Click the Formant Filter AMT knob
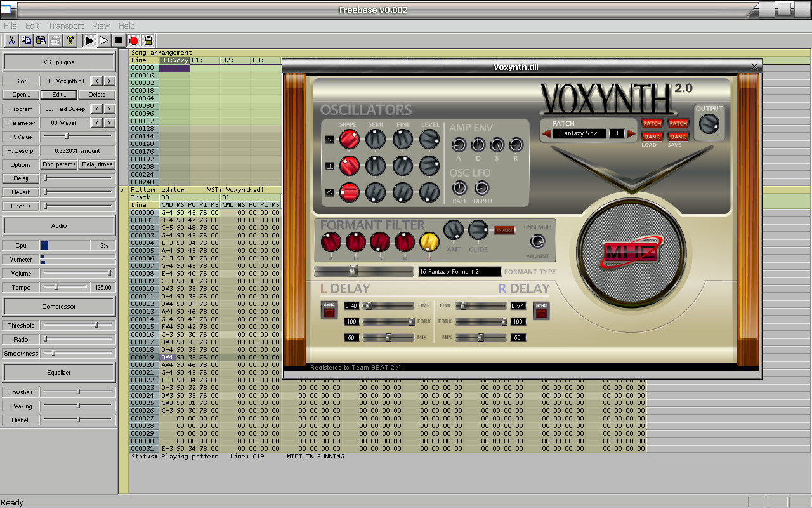Image resolution: width=812 pixels, height=508 pixels. 454,230
